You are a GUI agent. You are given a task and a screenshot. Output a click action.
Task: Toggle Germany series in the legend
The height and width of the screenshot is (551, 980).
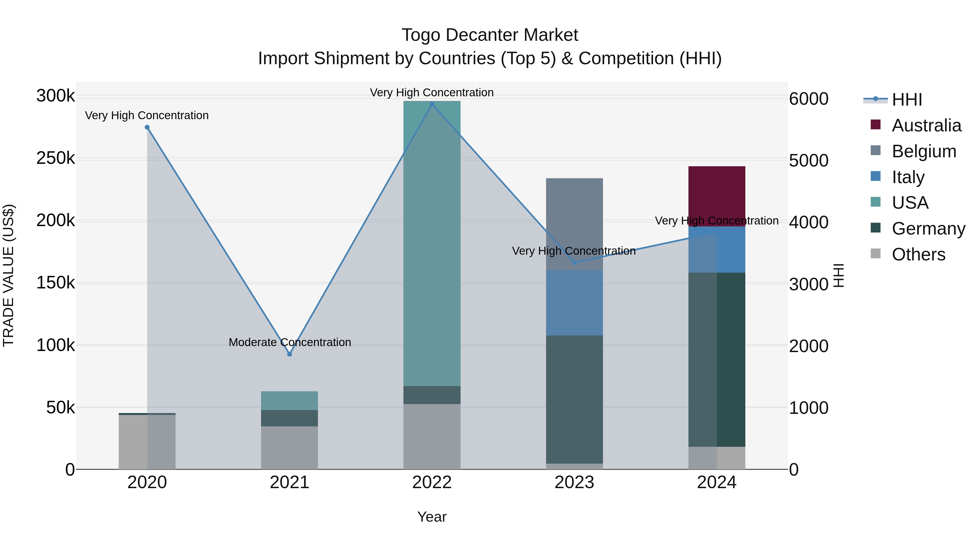[x=918, y=229]
